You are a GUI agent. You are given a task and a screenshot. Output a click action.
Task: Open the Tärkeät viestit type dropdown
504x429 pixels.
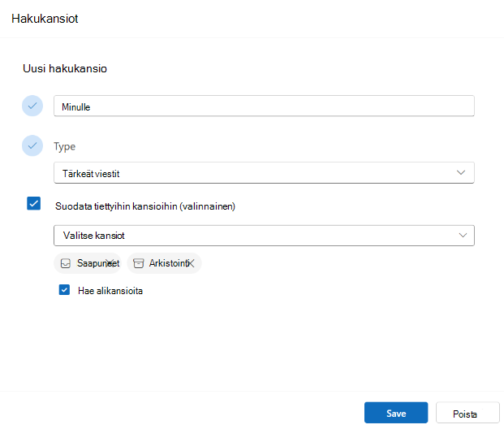tap(264, 173)
